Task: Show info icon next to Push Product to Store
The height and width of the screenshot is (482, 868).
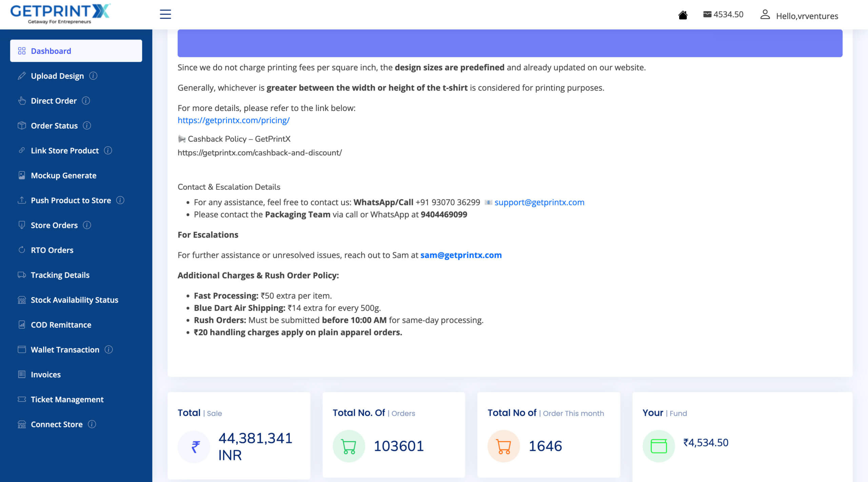Action: [120, 200]
